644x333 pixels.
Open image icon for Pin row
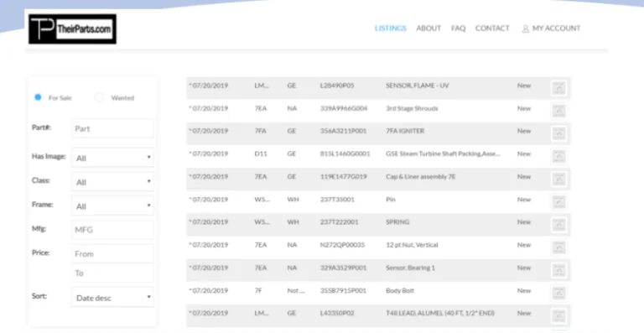point(559,201)
